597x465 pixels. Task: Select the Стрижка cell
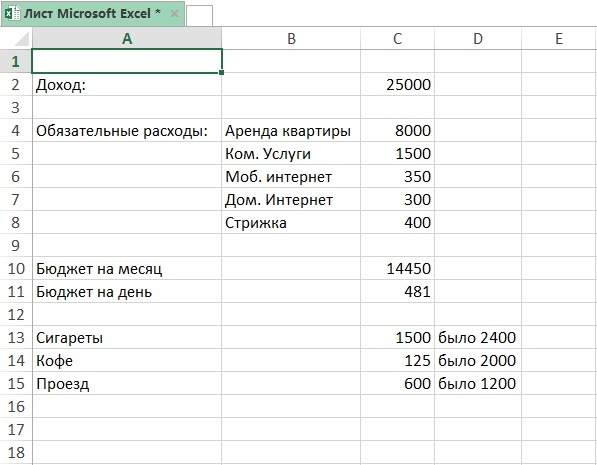(x=291, y=222)
